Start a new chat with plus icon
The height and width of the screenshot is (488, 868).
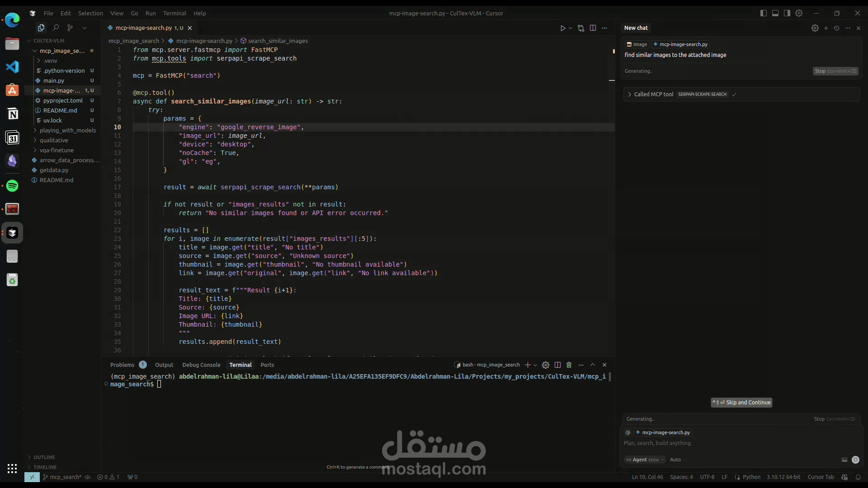[x=826, y=28]
